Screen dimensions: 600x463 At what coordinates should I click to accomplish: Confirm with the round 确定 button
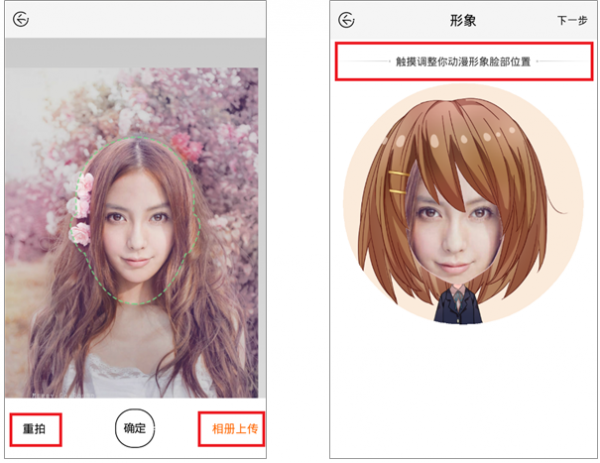click(x=134, y=428)
